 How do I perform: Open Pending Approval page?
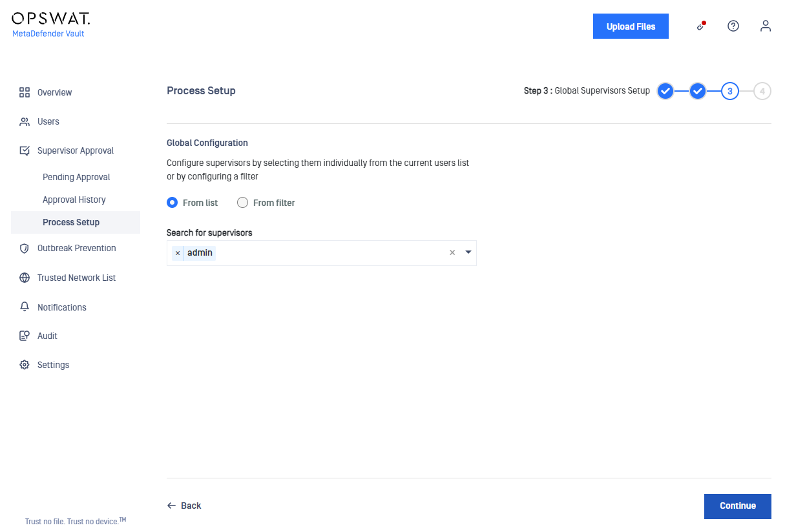tap(76, 177)
